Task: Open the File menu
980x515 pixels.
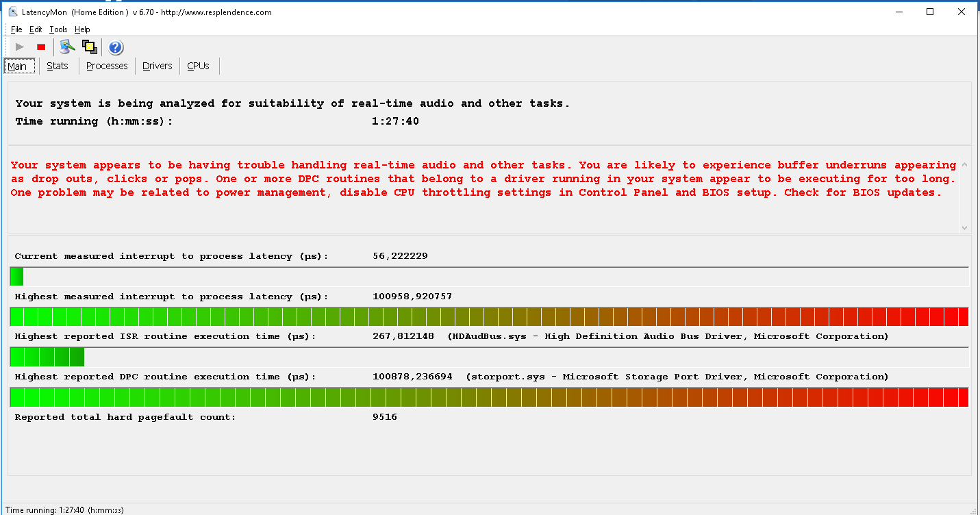Action: click(16, 29)
